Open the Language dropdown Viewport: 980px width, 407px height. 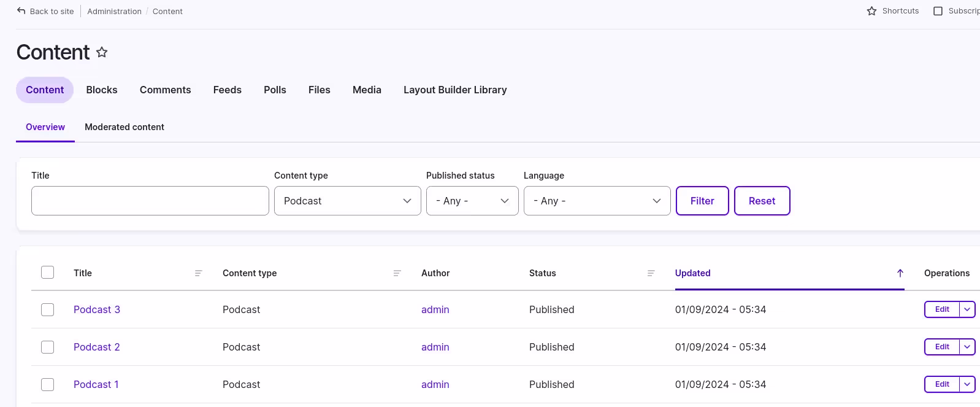tap(597, 201)
